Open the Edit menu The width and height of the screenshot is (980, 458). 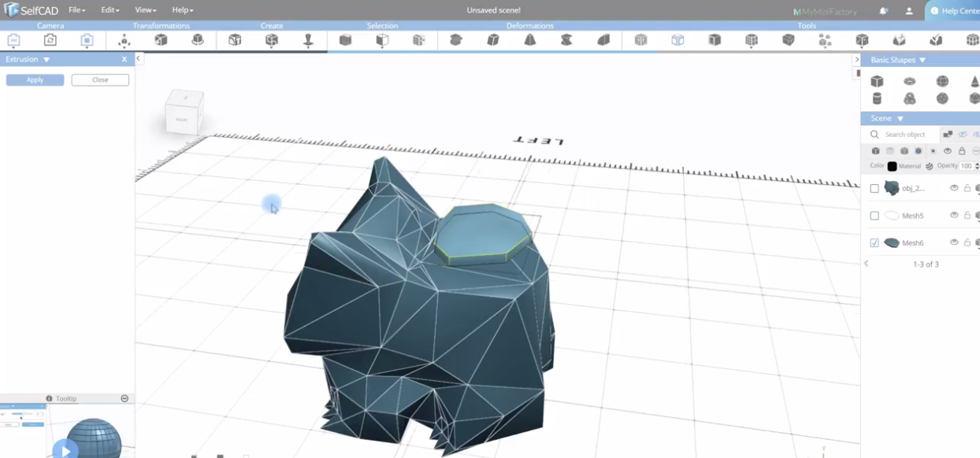110,10
